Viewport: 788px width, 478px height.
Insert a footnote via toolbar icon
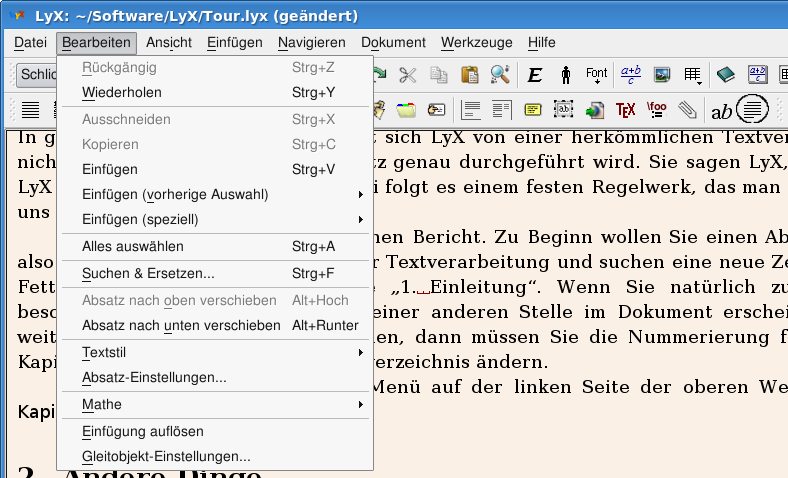[x=471, y=110]
